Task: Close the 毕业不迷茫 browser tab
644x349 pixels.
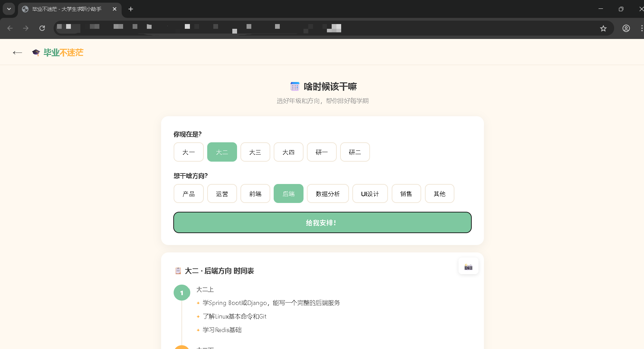Action: click(x=115, y=9)
